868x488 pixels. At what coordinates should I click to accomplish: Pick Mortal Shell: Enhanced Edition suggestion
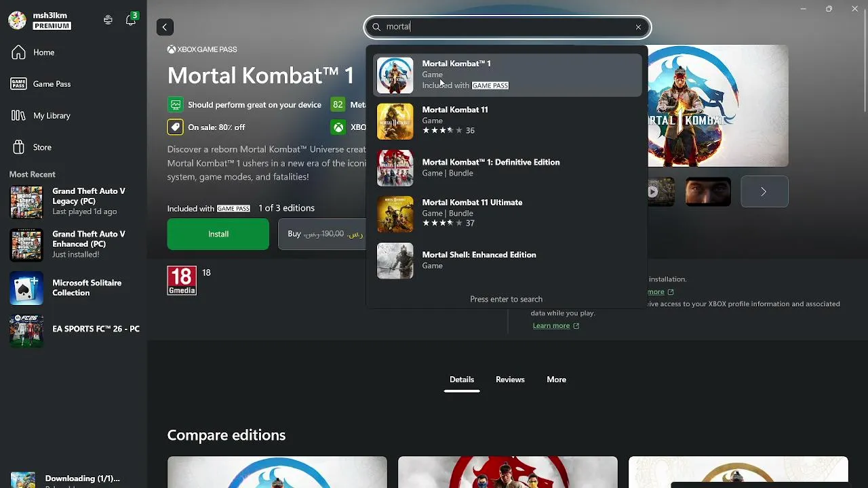click(x=507, y=260)
